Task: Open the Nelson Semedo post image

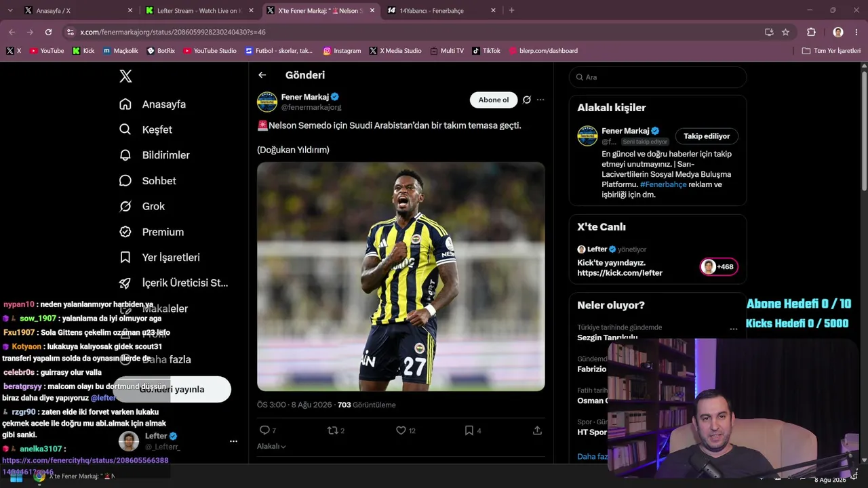Action: pyautogui.click(x=401, y=277)
